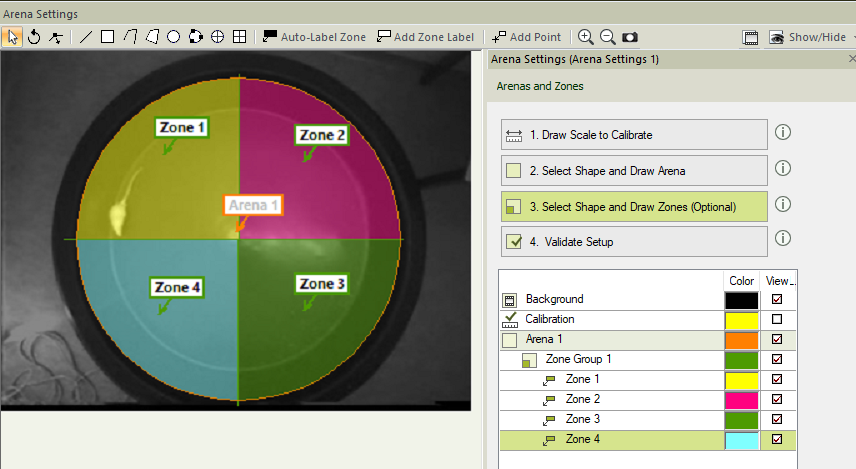Change the pink Zone 2 color swatch
Image resolution: width=856 pixels, height=469 pixels.
click(x=742, y=400)
